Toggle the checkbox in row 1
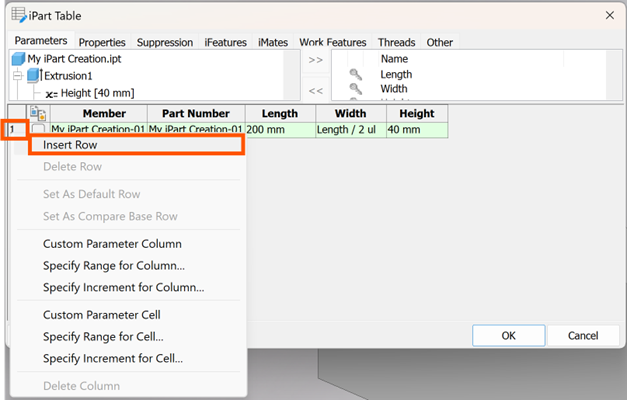This screenshot has width=627, height=400. [x=38, y=130]
